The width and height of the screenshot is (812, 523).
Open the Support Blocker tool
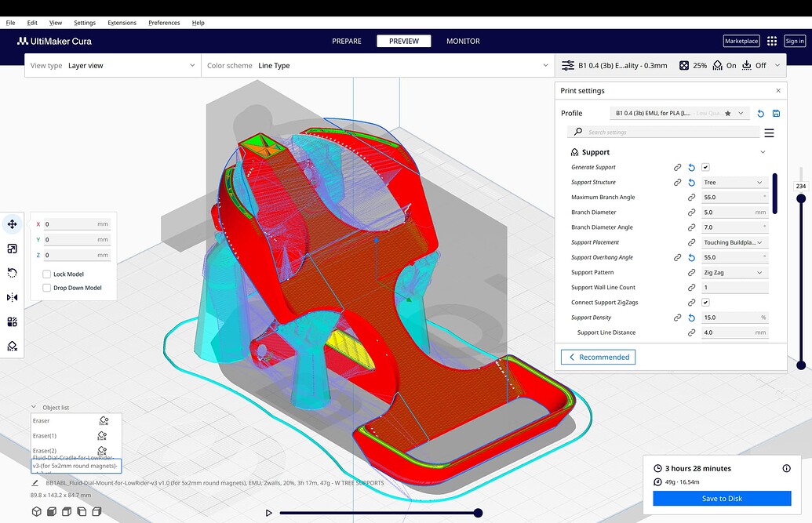point(13,346)
